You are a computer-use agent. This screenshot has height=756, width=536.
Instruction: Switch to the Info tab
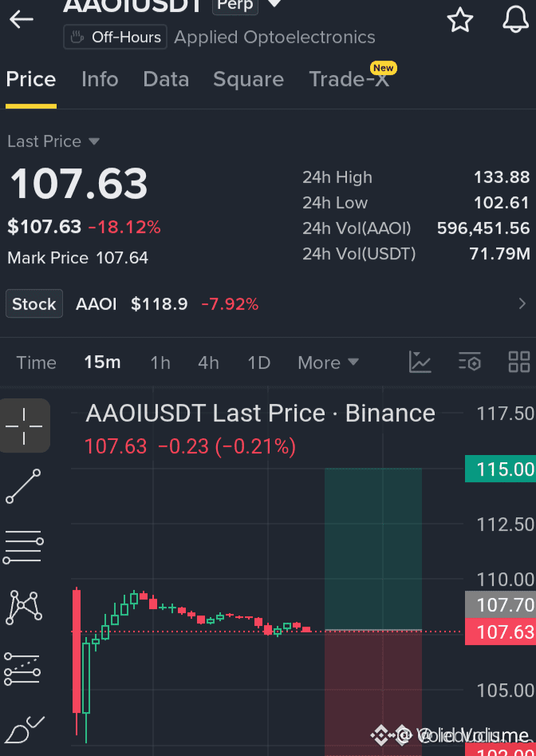point(100,80)
